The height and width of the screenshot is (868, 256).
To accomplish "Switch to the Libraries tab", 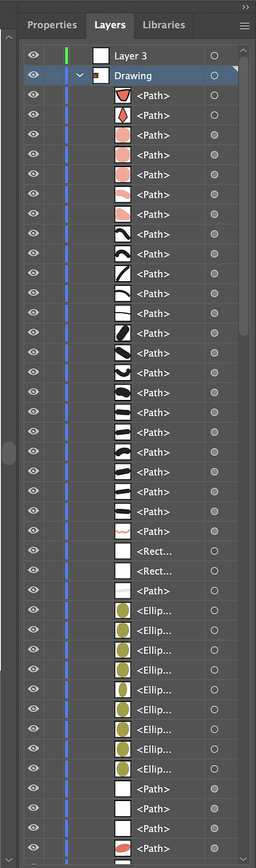I will pos(164,25).
